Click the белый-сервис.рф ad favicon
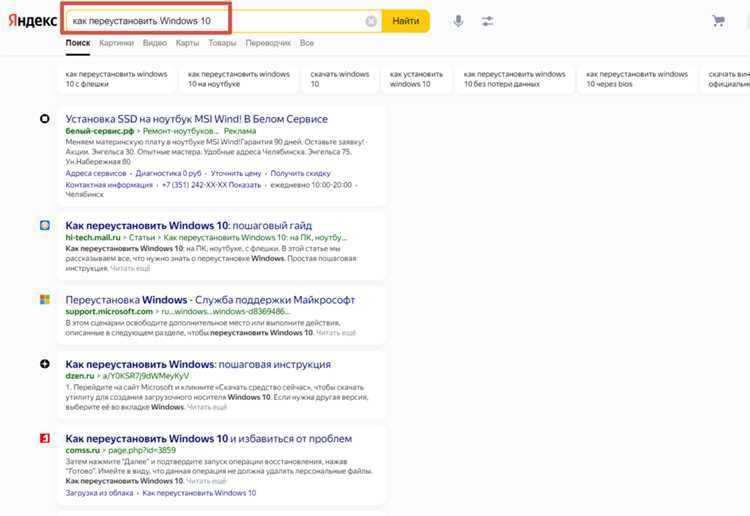 44,119
